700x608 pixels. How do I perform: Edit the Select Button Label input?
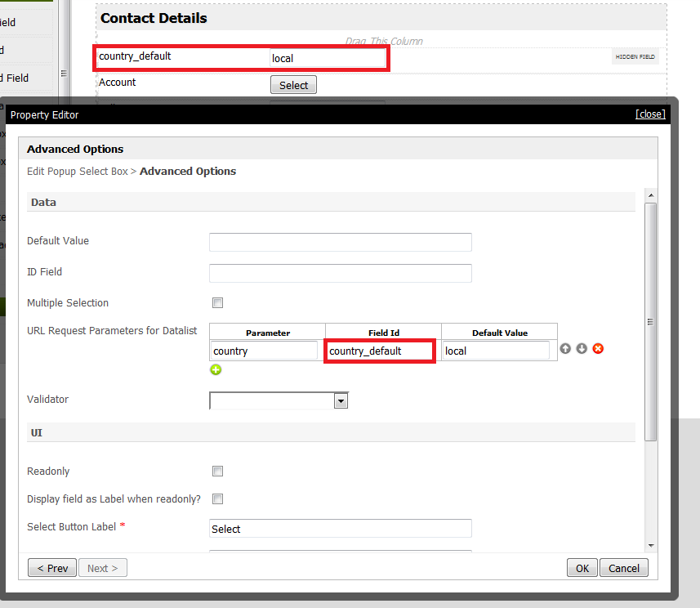tap(340, 529)
